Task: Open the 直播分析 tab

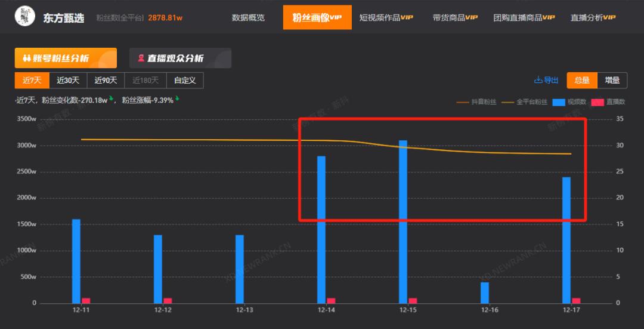Action: point(593,18)
